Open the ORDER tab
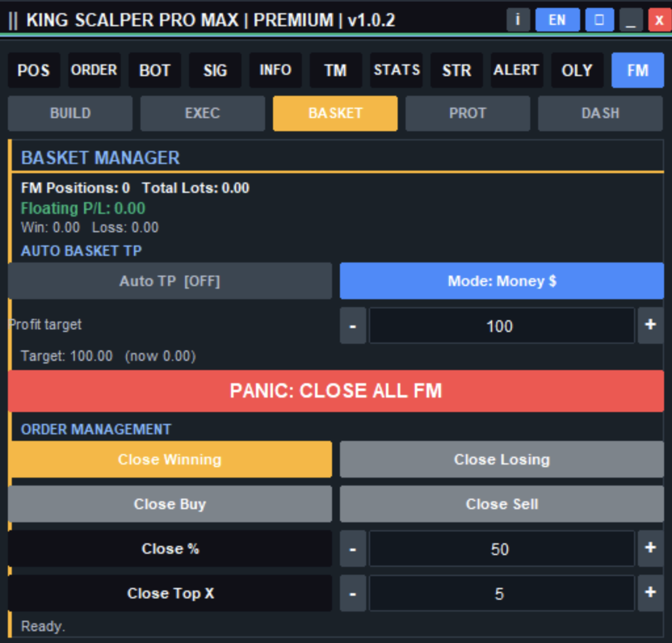672x643 pixels. tap(94, 70)
